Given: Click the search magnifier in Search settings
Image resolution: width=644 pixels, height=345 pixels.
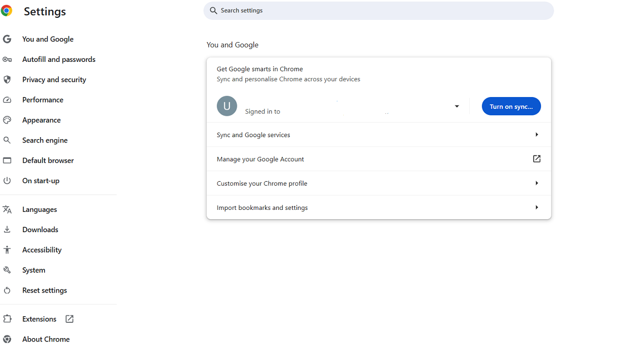Looking at the screenshot, I should (214, 10).
